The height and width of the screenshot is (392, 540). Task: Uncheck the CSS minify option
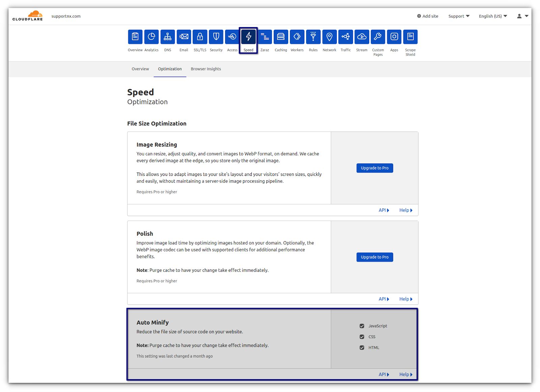[x=362, y=337]
